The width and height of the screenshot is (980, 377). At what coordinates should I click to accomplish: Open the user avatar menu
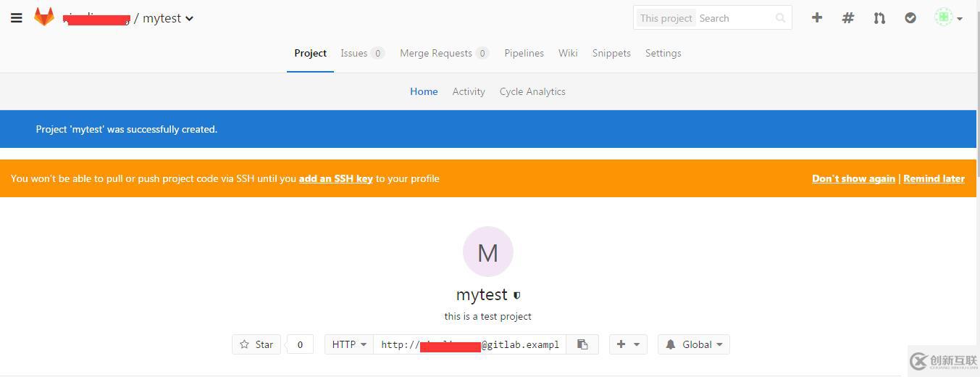948,18
